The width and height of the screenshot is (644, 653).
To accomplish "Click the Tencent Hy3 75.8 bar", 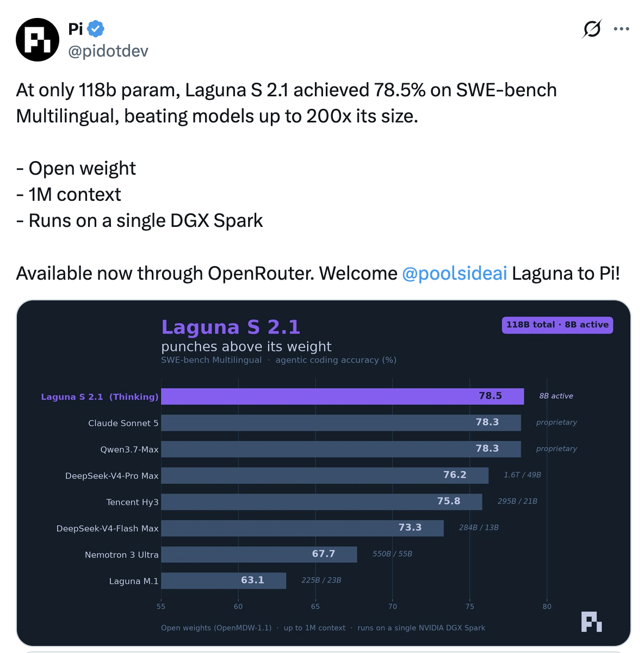I will 322,502.
